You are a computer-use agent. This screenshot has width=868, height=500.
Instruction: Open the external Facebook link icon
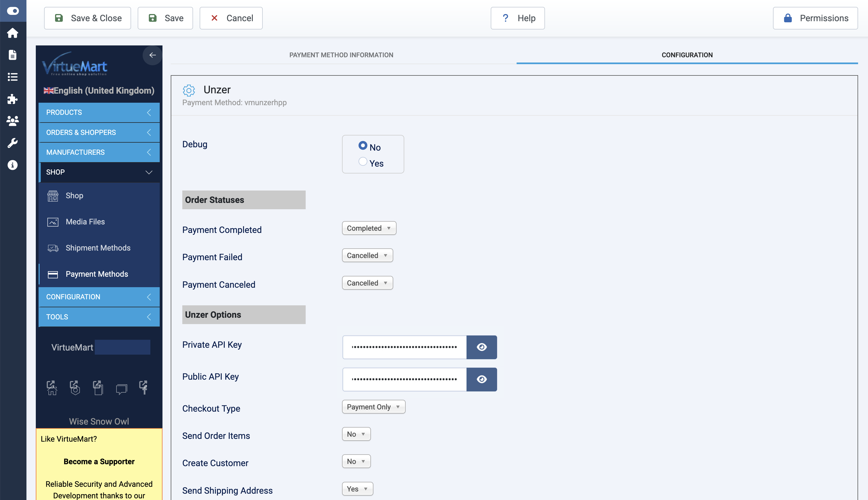[x=143, y=388]
